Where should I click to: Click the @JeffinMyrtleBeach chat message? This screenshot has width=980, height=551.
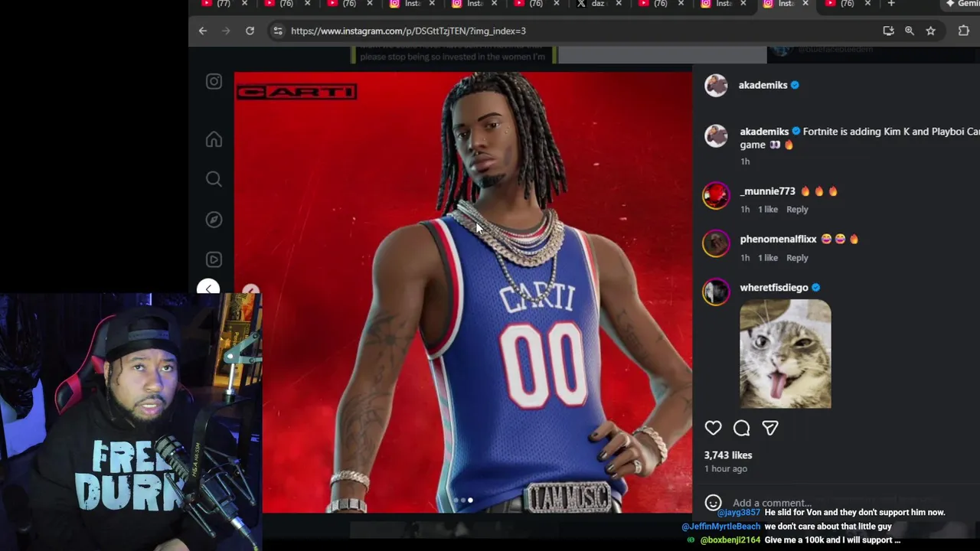(786, 527)
